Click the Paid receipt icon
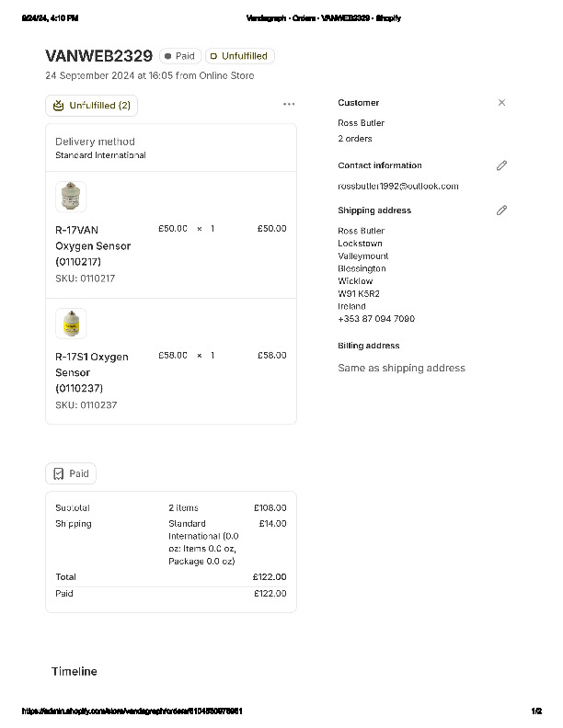Screen dimensions: 563x728 click(59, 473)
